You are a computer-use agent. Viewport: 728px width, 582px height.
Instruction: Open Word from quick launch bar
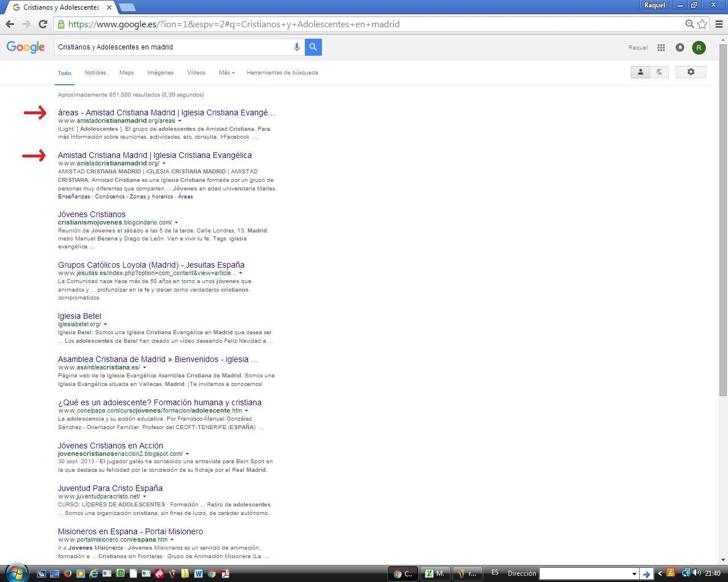click(198, 573)
